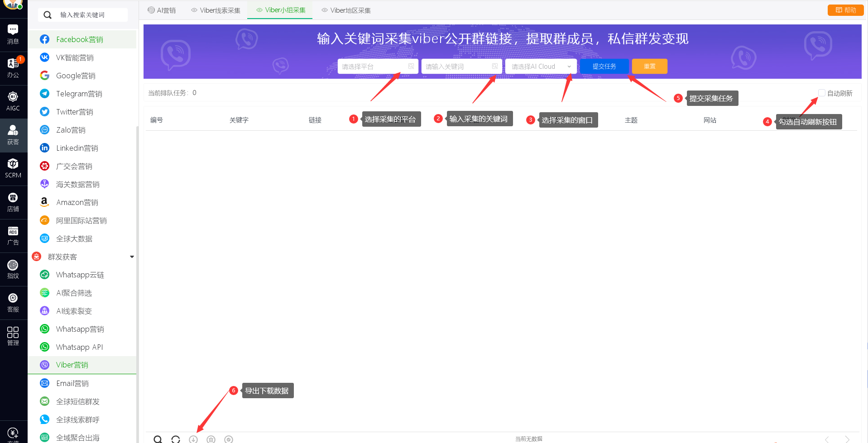
Task: Select Viber营销 in the menu
Action: (82, 365)
